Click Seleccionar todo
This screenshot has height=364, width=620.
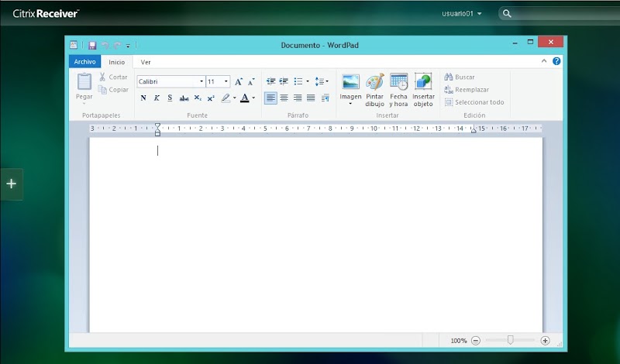pyautogui.click(x=474, y=102)
